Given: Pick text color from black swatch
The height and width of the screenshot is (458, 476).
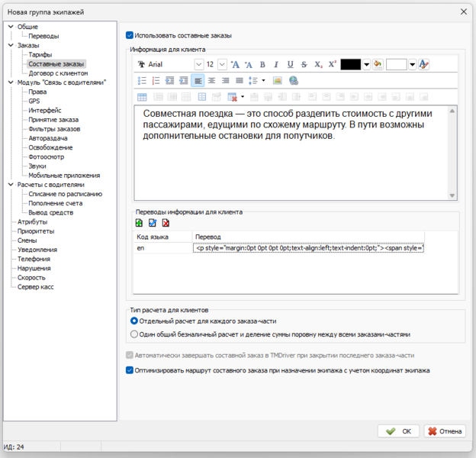Looking at the screenshot, I should click(350, 65).
